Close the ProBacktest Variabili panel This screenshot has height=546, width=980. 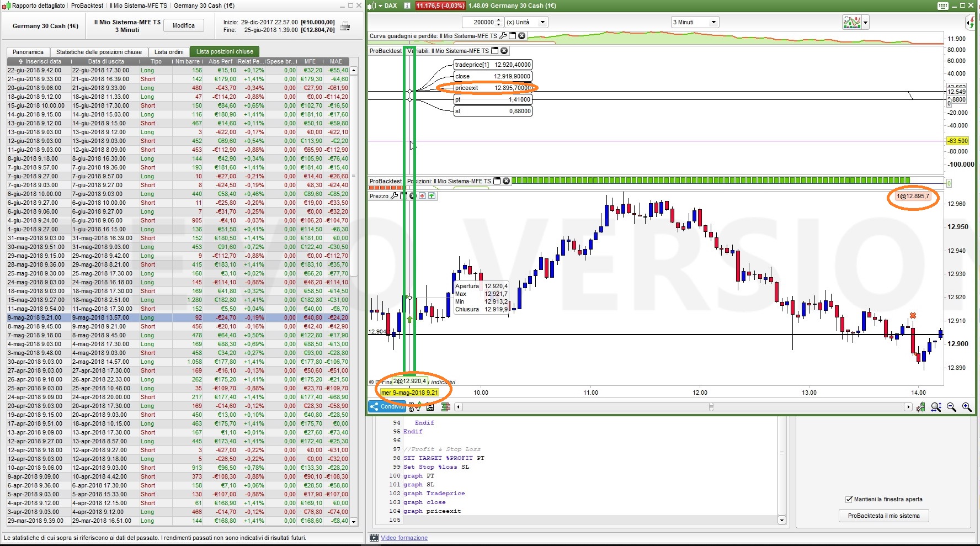[504, 51]
